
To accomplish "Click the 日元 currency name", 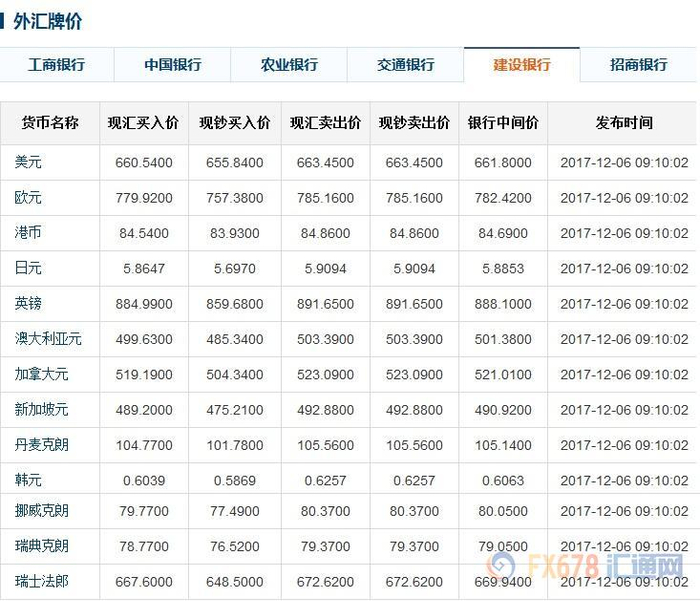I will click(x=28, y=268).
